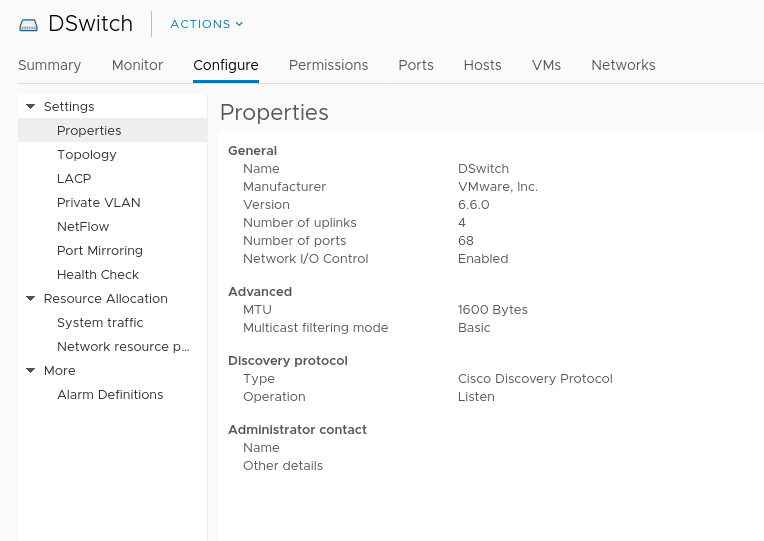
Task: Open the Monitor tab
Action: point(137,65)
